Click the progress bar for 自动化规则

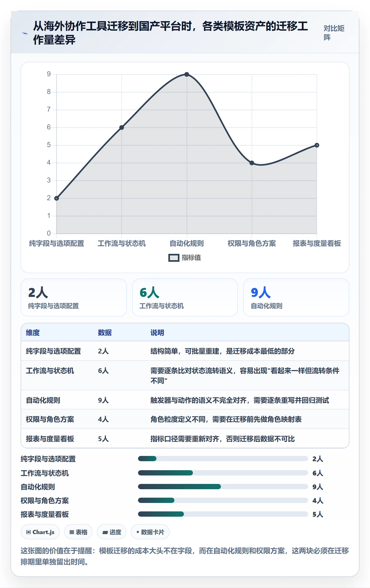point(223,487)
